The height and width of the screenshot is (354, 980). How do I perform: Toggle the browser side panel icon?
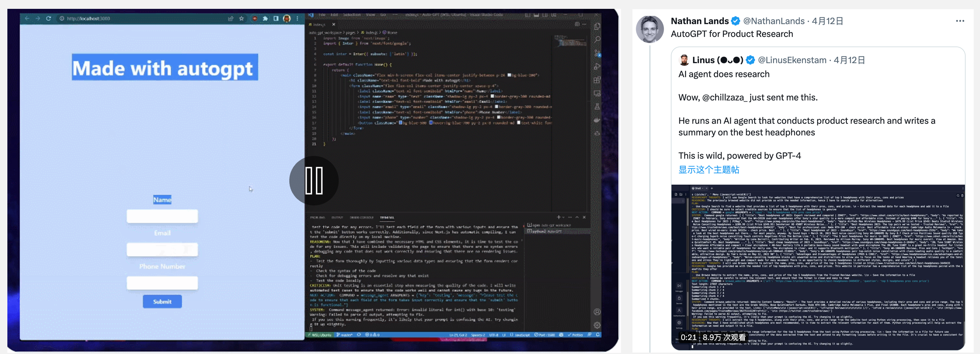276,18
